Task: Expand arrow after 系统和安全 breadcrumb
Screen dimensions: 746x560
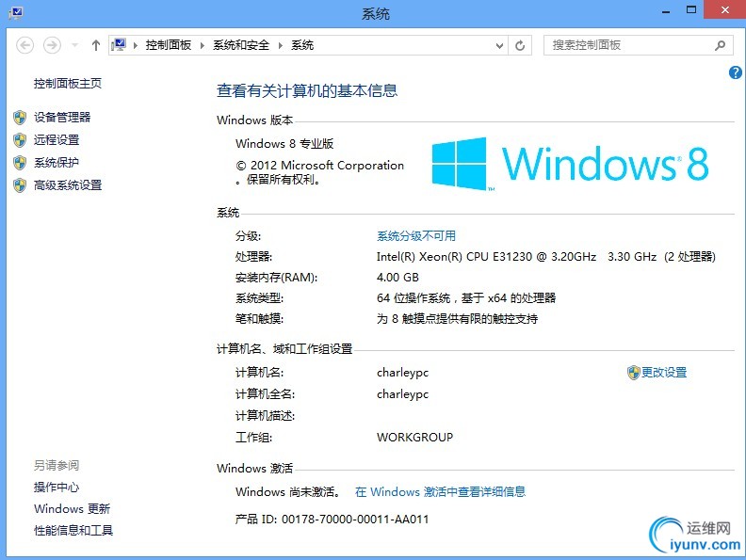Action: pyautogui.click(x=281, y=45)
